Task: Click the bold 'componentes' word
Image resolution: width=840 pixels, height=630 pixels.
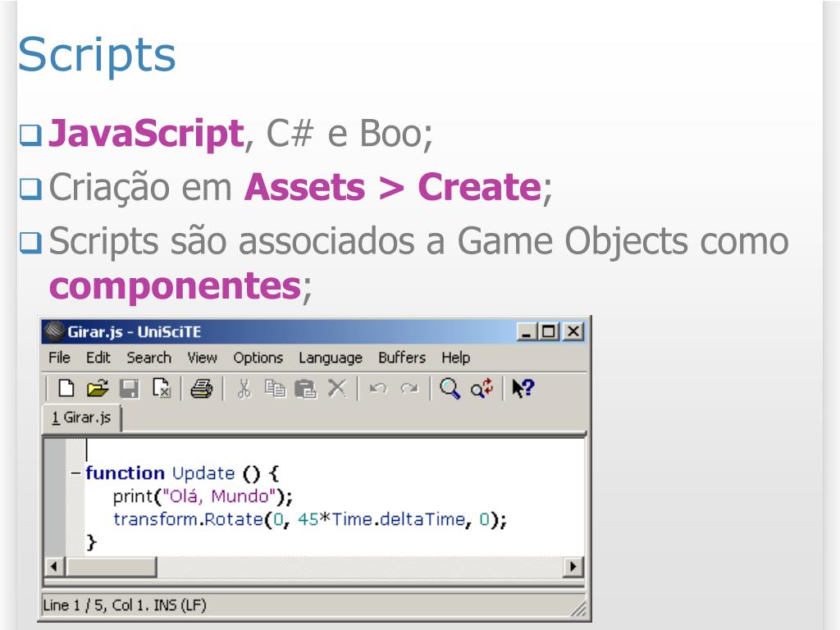Action: click(176, 286)
